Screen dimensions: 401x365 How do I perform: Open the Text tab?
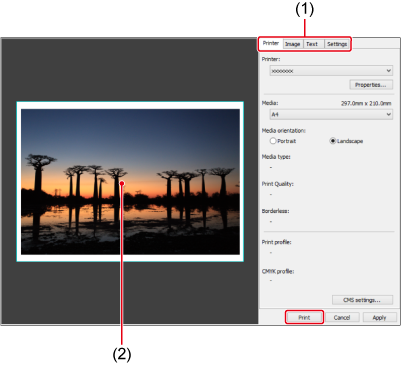[313, 44]
